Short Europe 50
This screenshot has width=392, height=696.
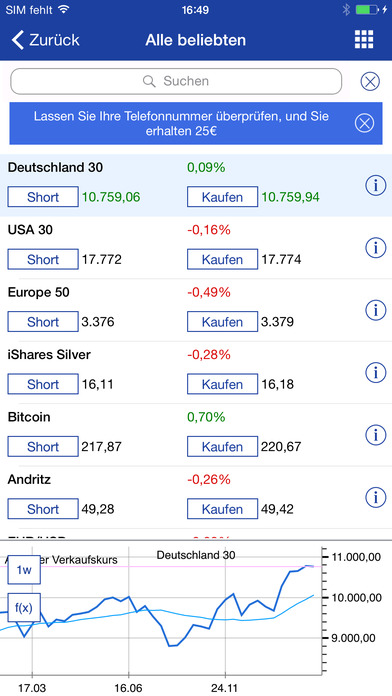tap(43, 322)
